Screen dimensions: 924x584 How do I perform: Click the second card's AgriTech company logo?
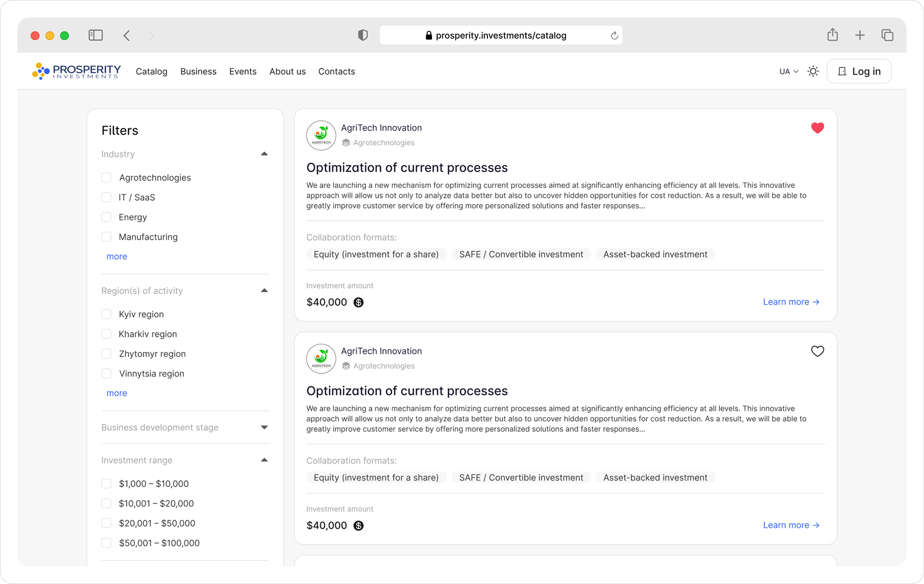[x=321, y=358]
